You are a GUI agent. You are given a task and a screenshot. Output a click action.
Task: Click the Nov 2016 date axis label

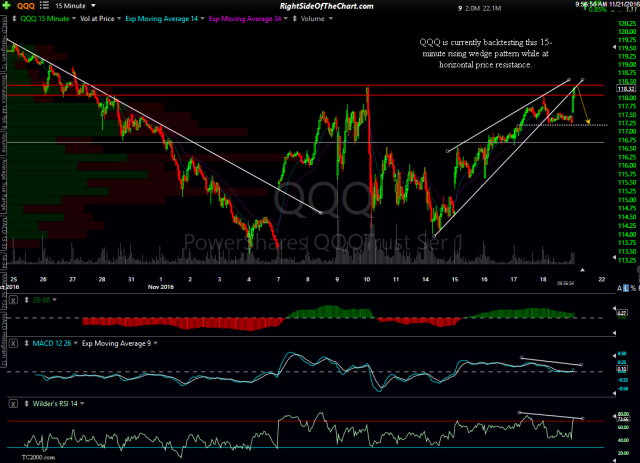[161, 287]
